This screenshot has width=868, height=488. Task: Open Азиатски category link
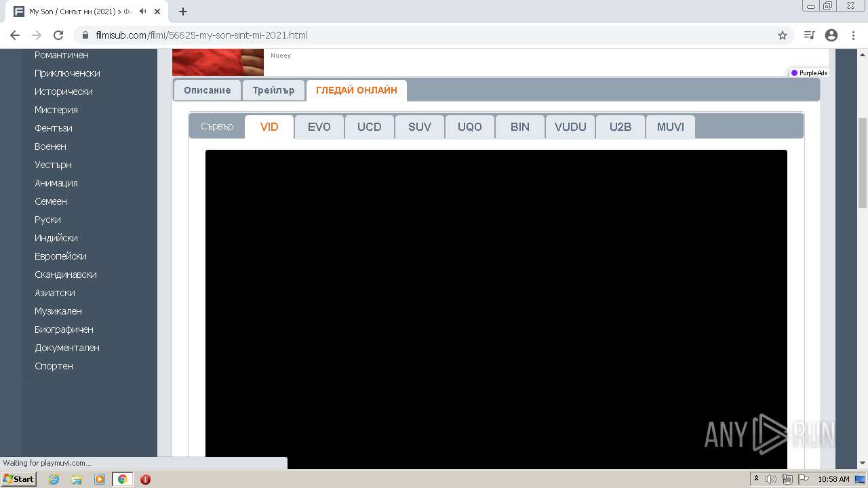point(55,293)
